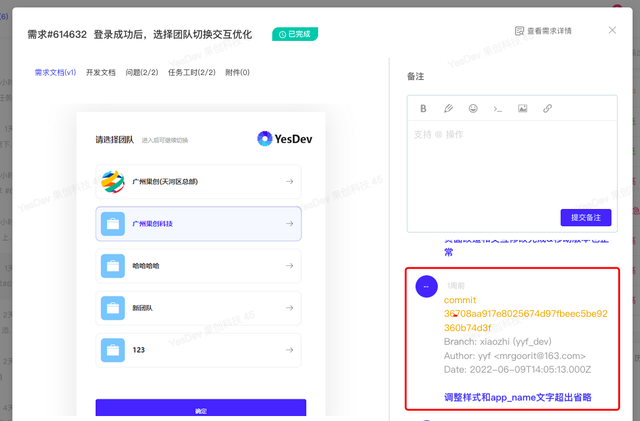Image resolution: width=640 pixels, height=421 pixels.
Task: Click the arrow on 新团队 row
Action: [x=289, y=308]
